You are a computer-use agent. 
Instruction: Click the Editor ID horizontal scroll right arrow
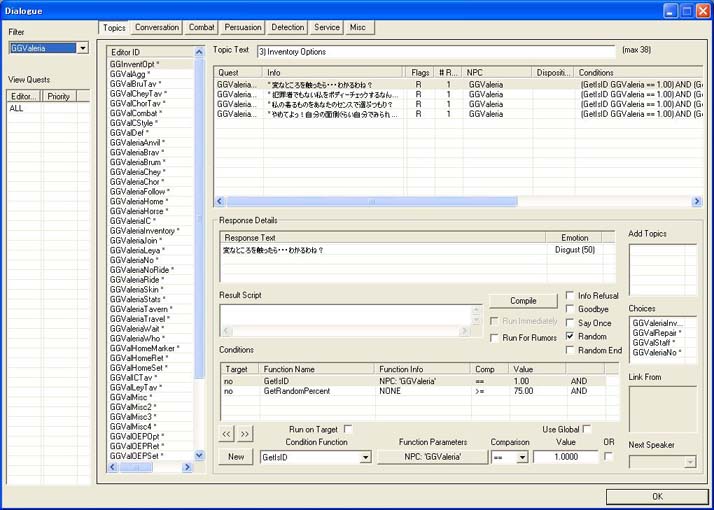[187, 467]
